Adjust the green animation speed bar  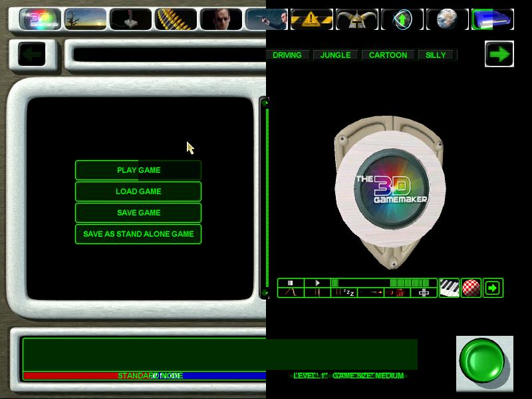click(384, 283)
